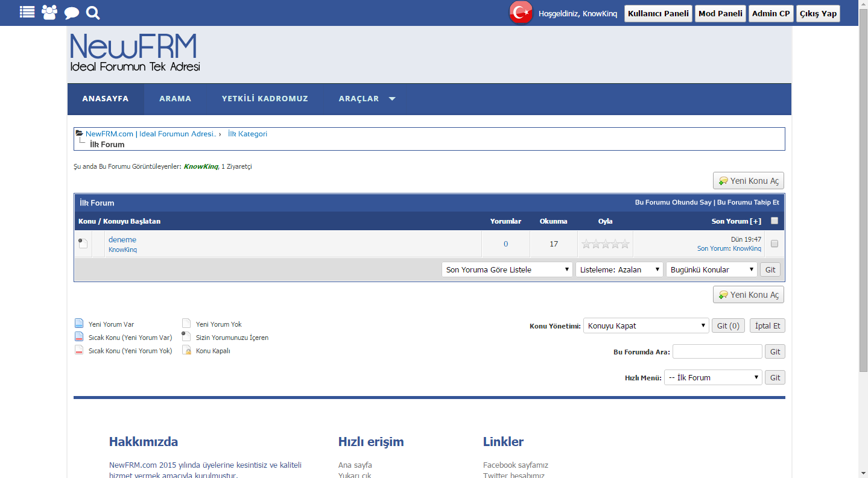
Task: Check the deneme thread checkbox
Action: (775, 244)
